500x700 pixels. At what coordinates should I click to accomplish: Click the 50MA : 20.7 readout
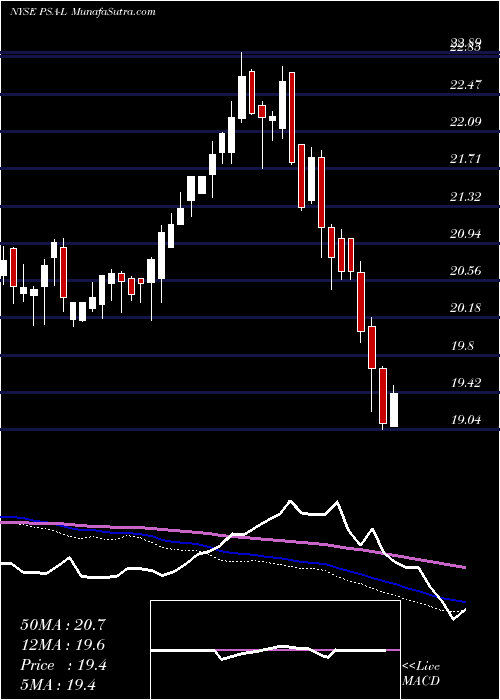click(x=63, y=625)
